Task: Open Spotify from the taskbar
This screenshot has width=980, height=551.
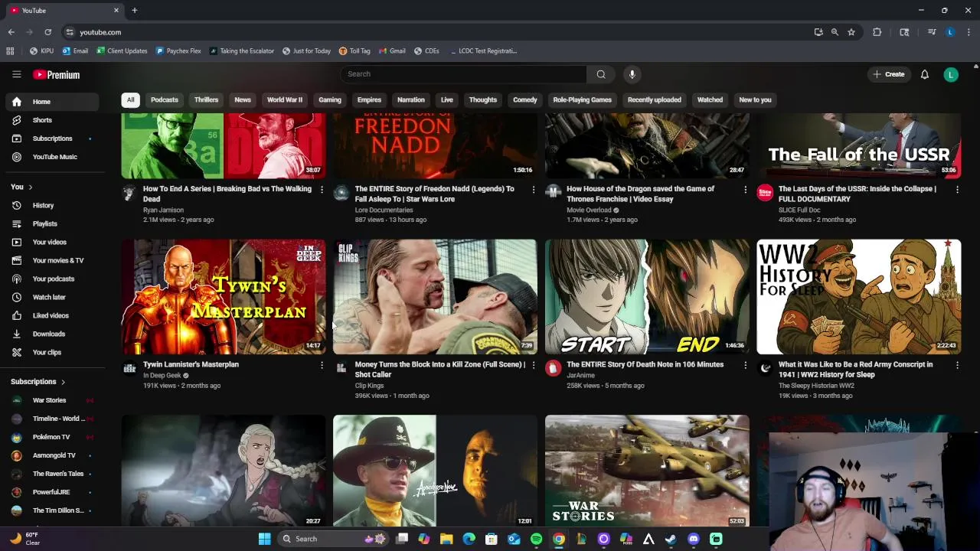Action: point(536,539)
